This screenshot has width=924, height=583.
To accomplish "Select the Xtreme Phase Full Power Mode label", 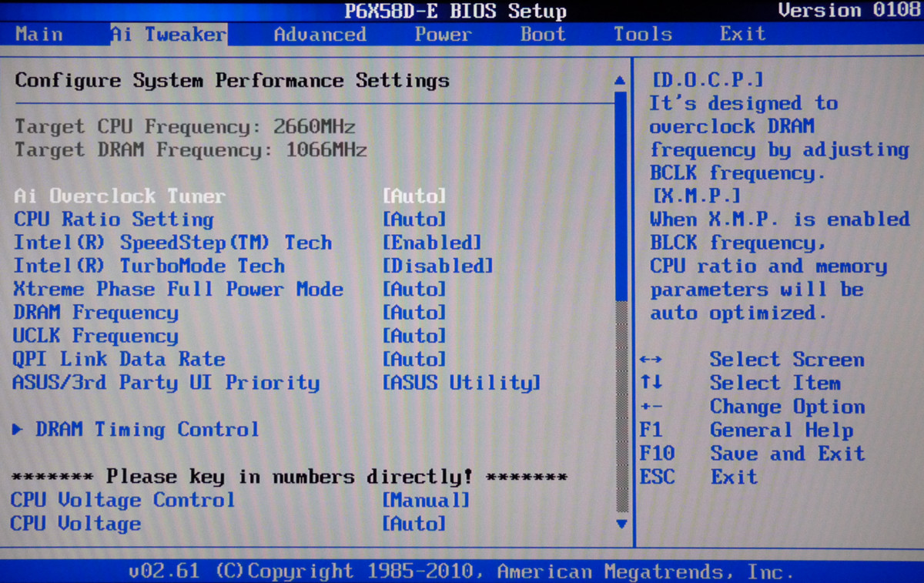I will pos(179,290).
